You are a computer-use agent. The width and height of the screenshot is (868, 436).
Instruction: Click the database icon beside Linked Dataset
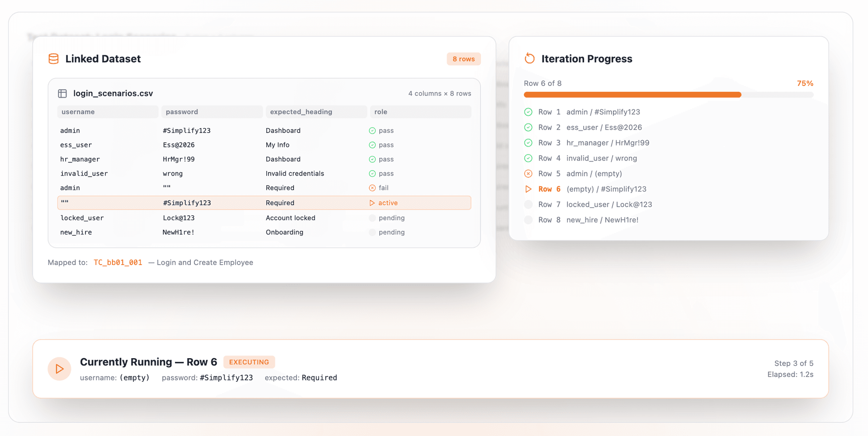coord(53,58)
